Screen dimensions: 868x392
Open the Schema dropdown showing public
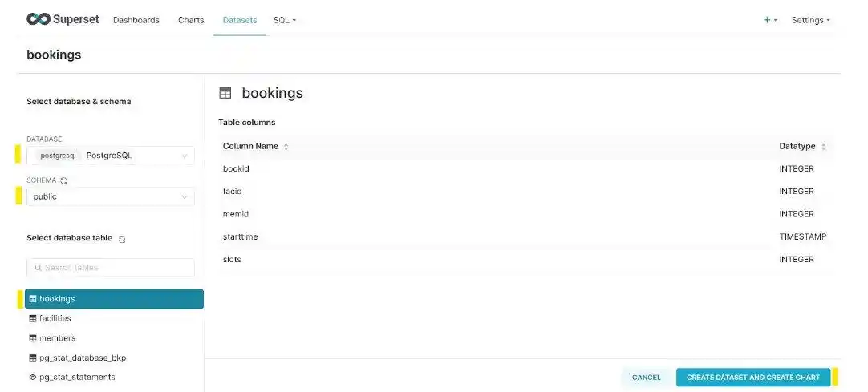point(111,197)
